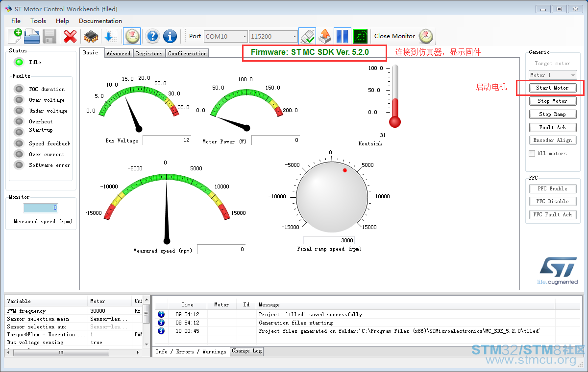Toggle the gauge monitor icon beside the download arrow
This screenshot has width=588, height=372.
pos(132,36)
